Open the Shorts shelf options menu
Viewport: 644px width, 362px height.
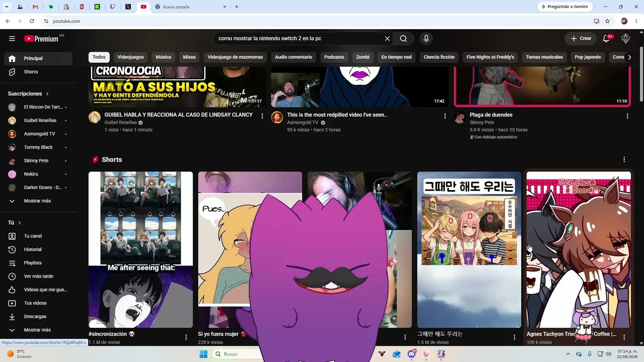point(624,160)
